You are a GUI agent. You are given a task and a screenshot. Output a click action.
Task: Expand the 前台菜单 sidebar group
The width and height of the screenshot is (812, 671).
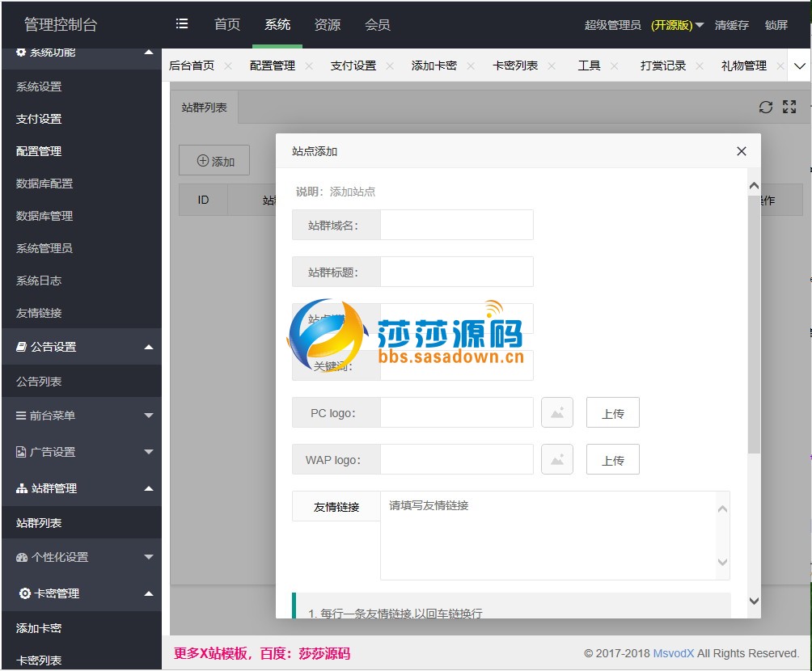point(149,416)
